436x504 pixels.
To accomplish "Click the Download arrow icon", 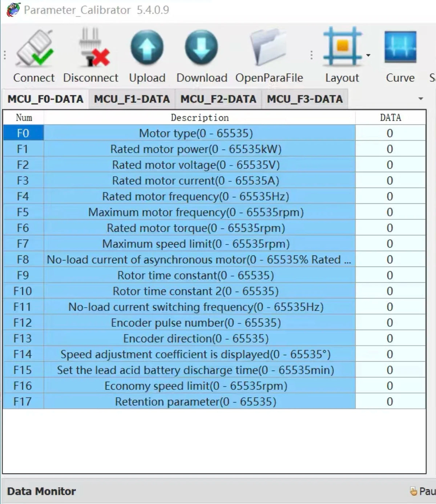I will [x=201, y=48].
